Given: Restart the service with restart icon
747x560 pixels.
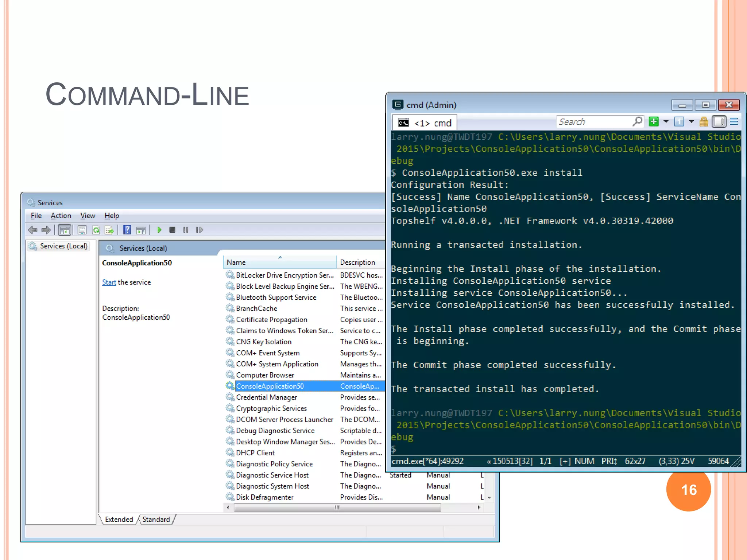Looking at the screenshot, I should (x=199, y=230).
